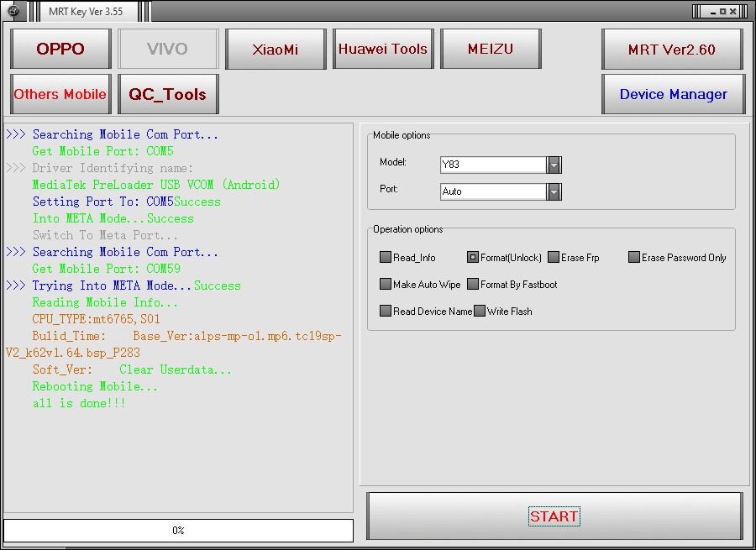Click the 'Setting Port To: COM5Success' line
Screen dimensions: 756x550
click(x=126, y=202)
